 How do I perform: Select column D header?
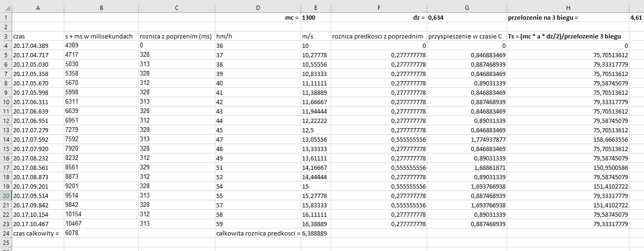[258, 8]
